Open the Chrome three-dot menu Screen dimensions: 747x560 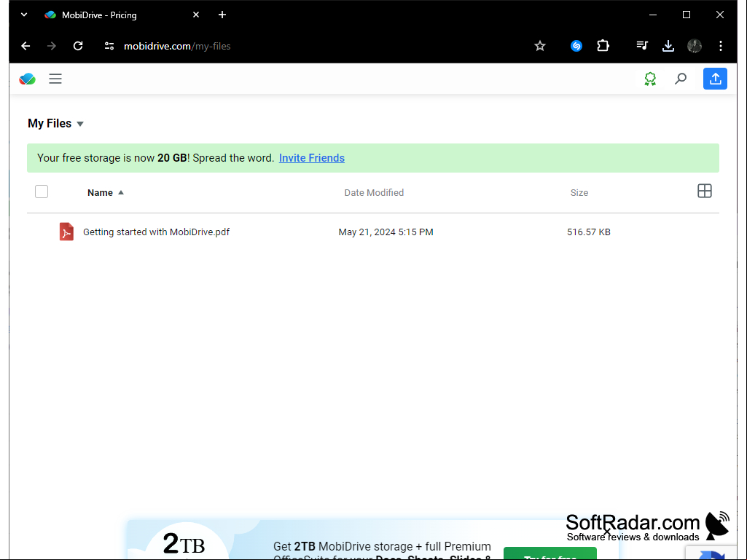pos(720,46)
